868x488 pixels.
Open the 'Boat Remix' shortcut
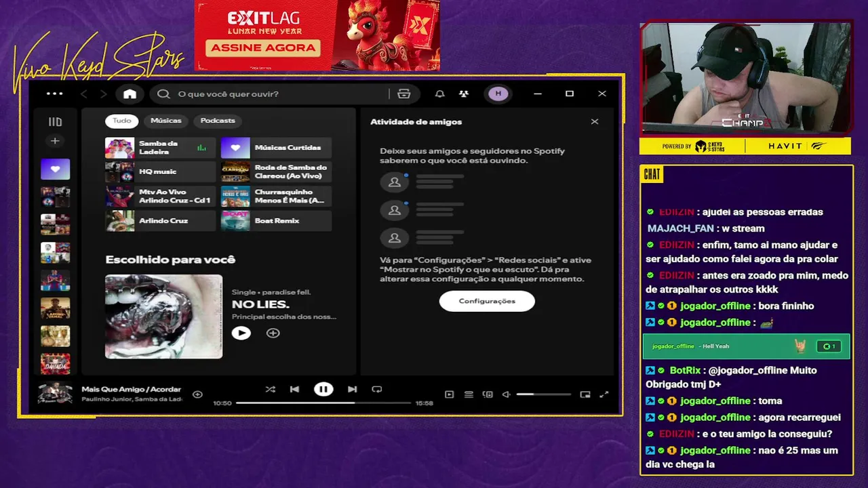276,221
